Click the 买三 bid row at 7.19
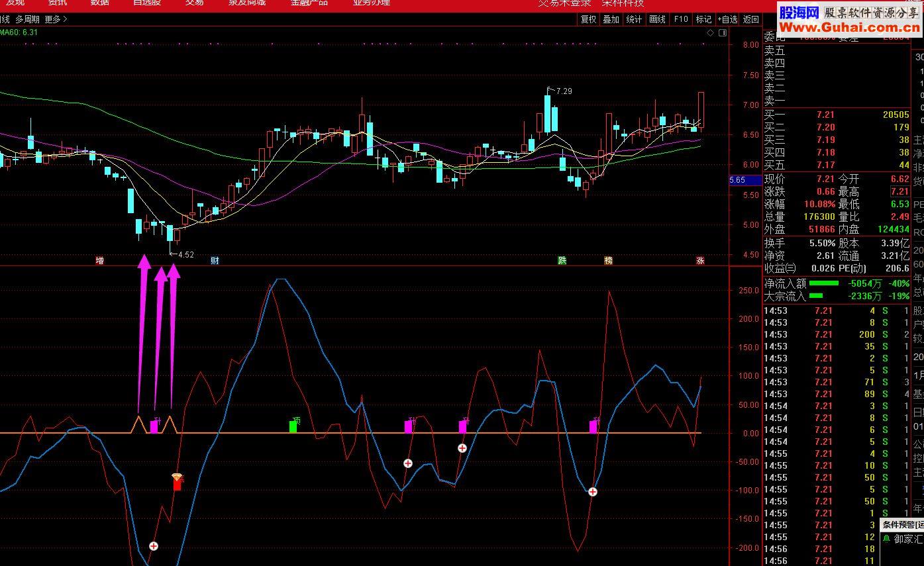This screenshot has height=566, width=924. [837, 140]
